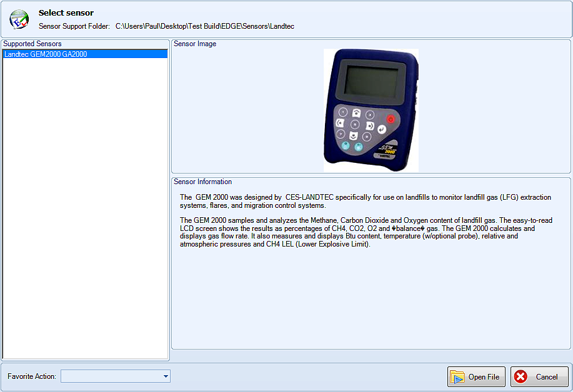Click the dropdown arrow next to Favorite Action
Image resolution: width=573 pixels, height=392 pixels.
click(x=165, y=376)
